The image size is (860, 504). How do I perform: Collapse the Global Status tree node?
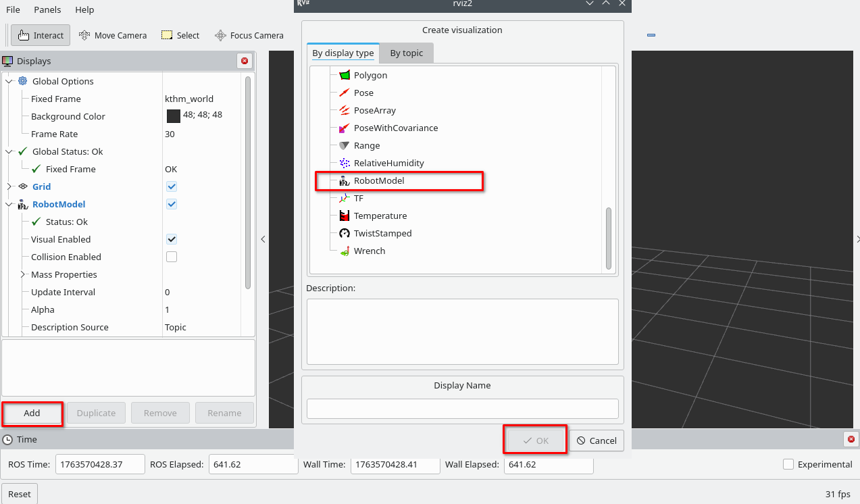(x=9, y=151)
